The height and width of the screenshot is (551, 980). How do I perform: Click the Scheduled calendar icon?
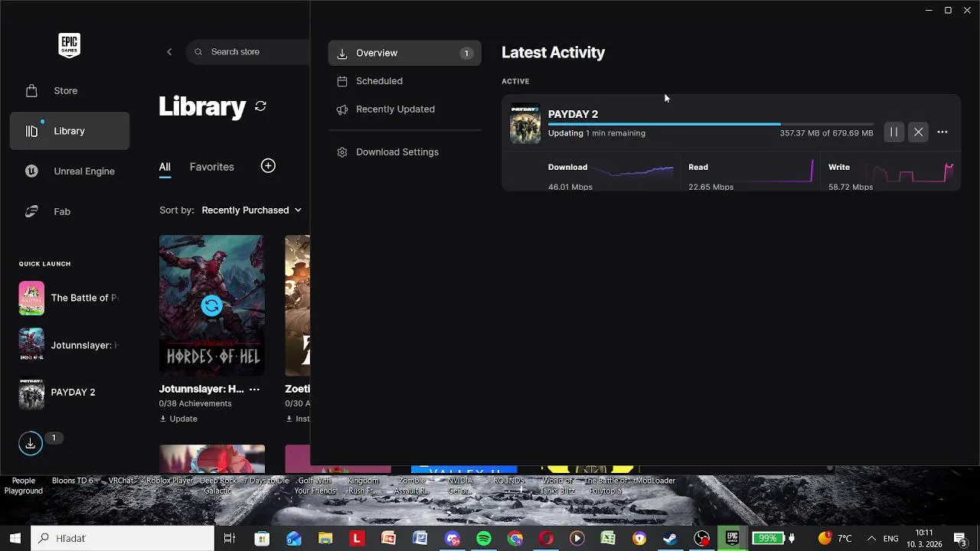(x=342, y=81)
